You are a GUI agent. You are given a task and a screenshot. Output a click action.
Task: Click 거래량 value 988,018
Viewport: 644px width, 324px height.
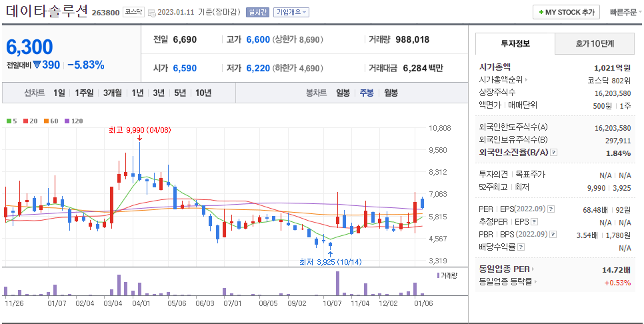[x=413, y=40]
